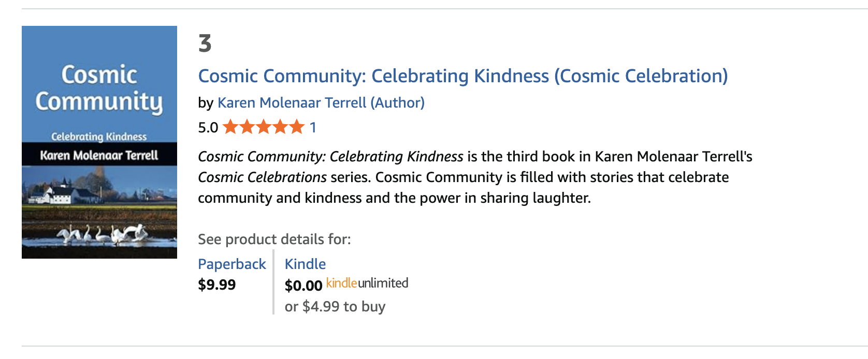Click the Cosmic Community title text on the cover
This screenshot has height=359, width=868.
click(x=99, y=88)
